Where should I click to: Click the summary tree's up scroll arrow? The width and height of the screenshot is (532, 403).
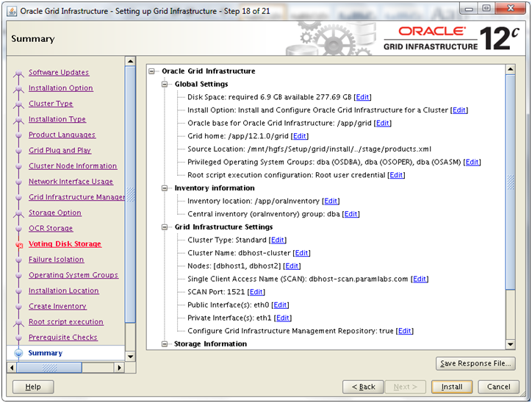(x=510, y=70)
